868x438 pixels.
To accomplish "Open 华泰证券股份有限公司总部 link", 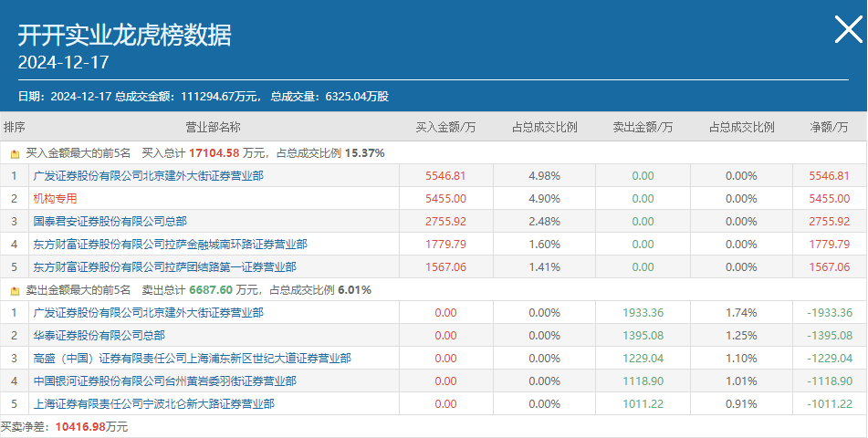I will pos(99,336).
